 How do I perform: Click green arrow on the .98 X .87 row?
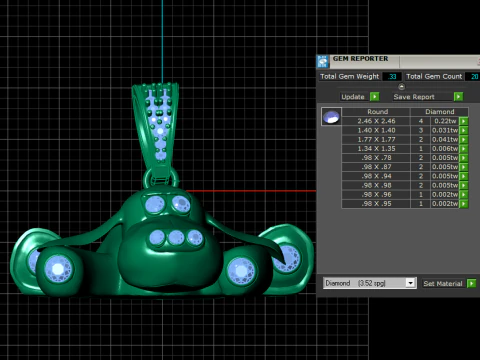464,167
